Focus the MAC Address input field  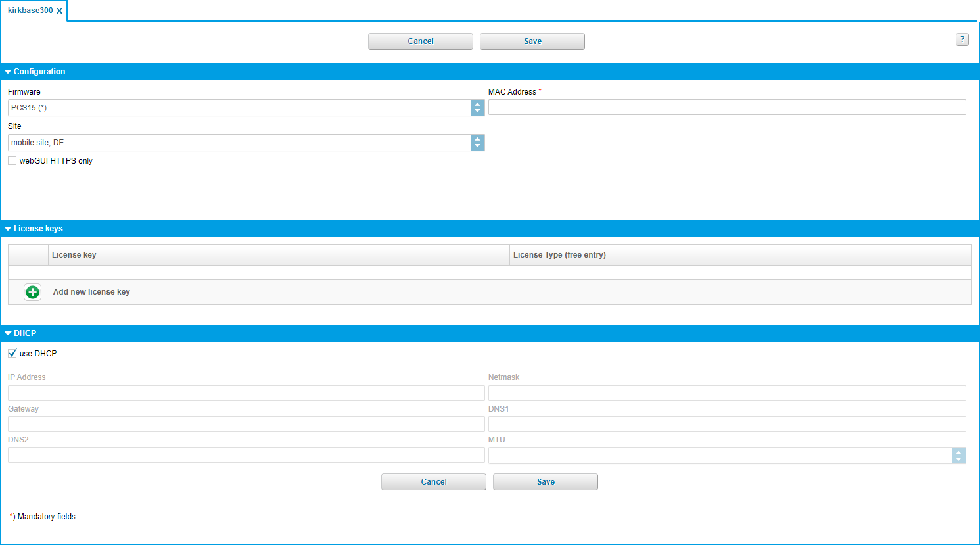click(x=727, y=107)
